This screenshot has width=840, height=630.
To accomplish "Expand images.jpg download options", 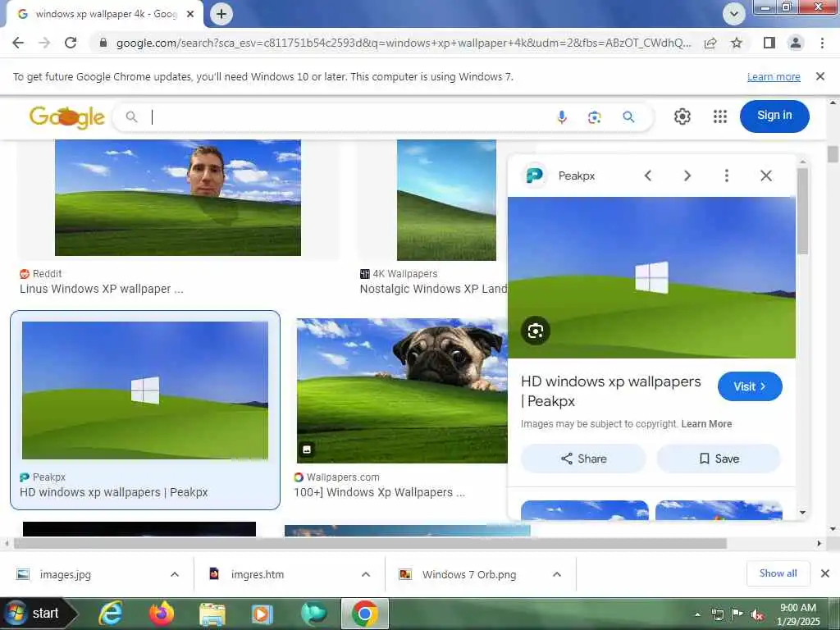I will (175, 574).
